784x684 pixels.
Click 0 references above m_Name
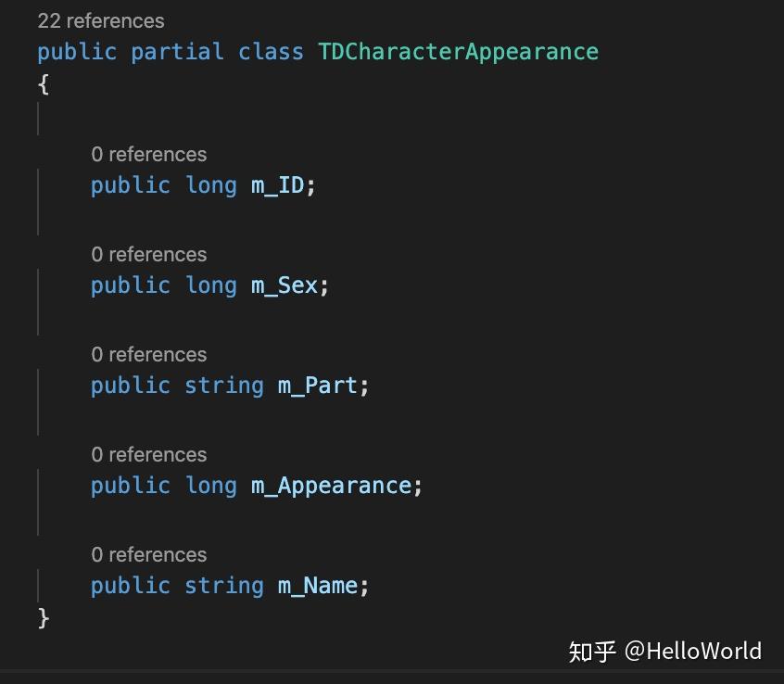click(x=149, y=554)
